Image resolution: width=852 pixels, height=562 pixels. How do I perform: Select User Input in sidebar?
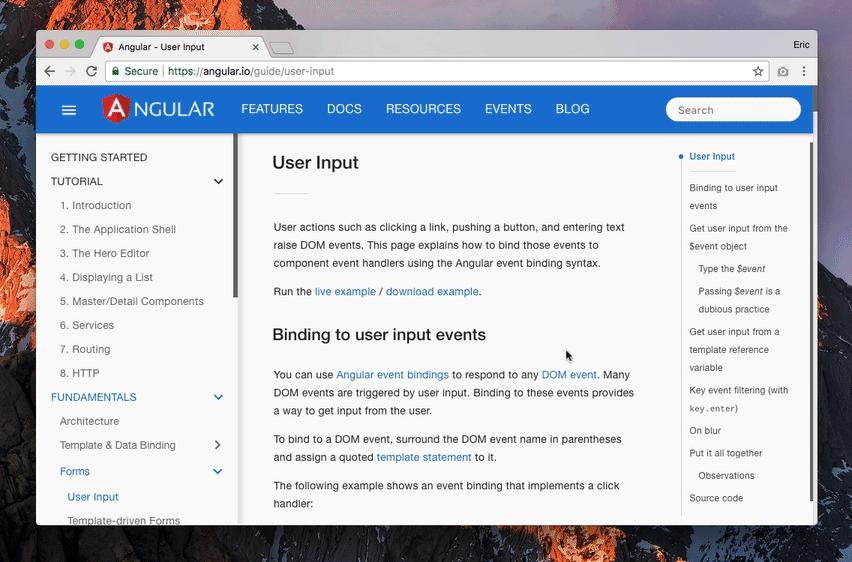tap(93, 497)
